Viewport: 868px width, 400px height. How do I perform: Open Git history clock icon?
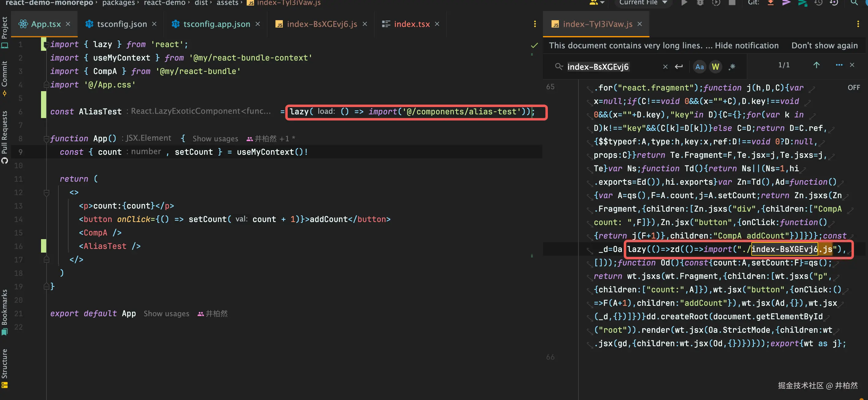pyautogui.click(x=818, y=3)
